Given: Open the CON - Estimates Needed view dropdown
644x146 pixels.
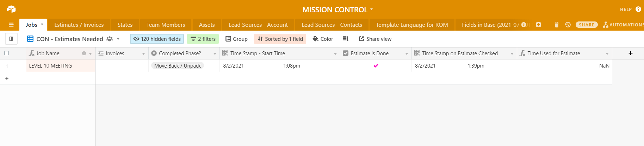Looking at the screenshot, I should click(x=118, y=39).
